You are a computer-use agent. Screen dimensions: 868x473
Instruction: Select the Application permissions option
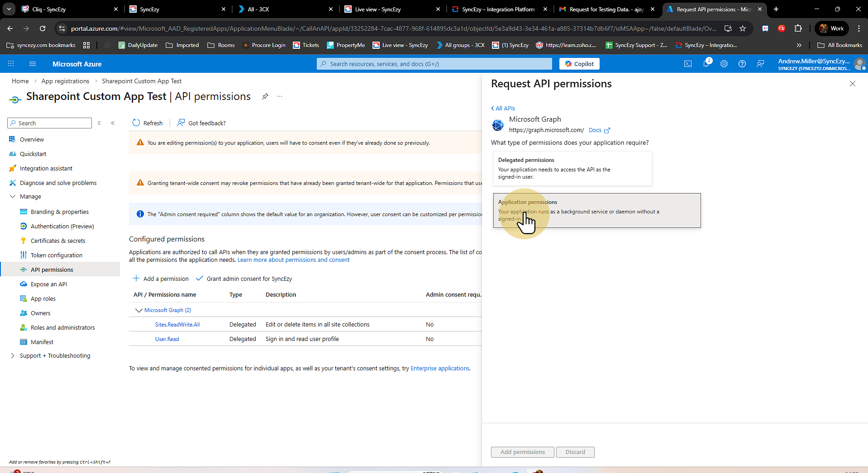pos(596,210)
